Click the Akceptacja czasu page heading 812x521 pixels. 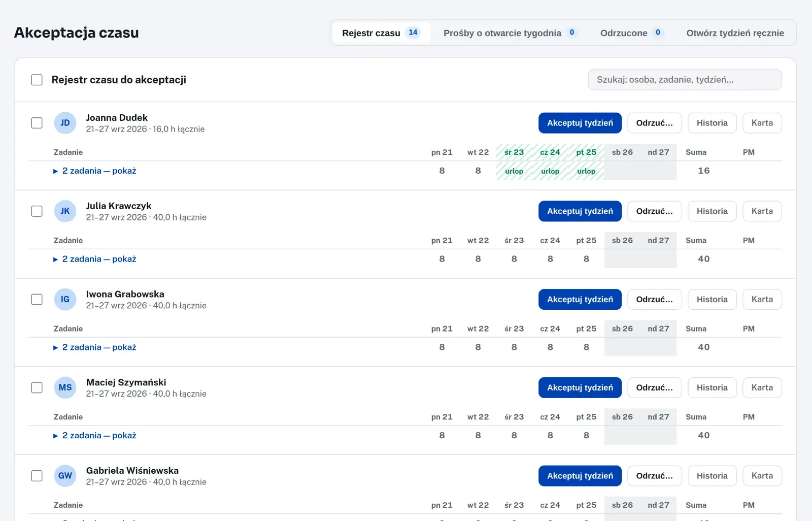(76, 32)
